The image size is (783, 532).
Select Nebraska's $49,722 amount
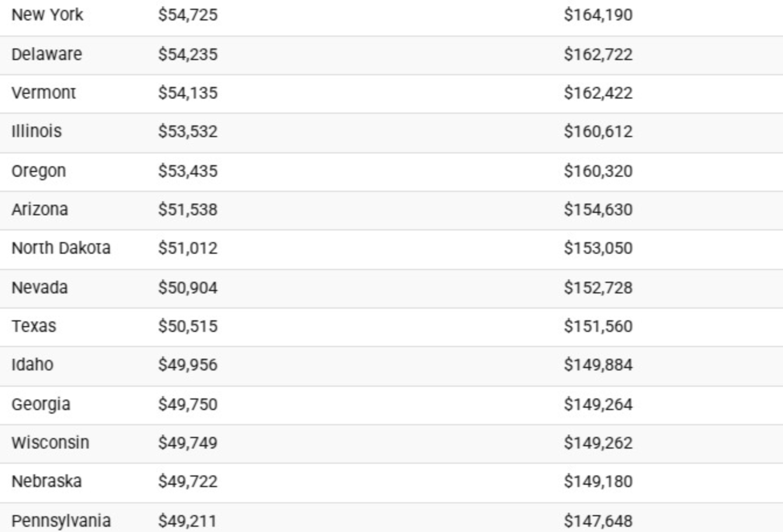187,481
